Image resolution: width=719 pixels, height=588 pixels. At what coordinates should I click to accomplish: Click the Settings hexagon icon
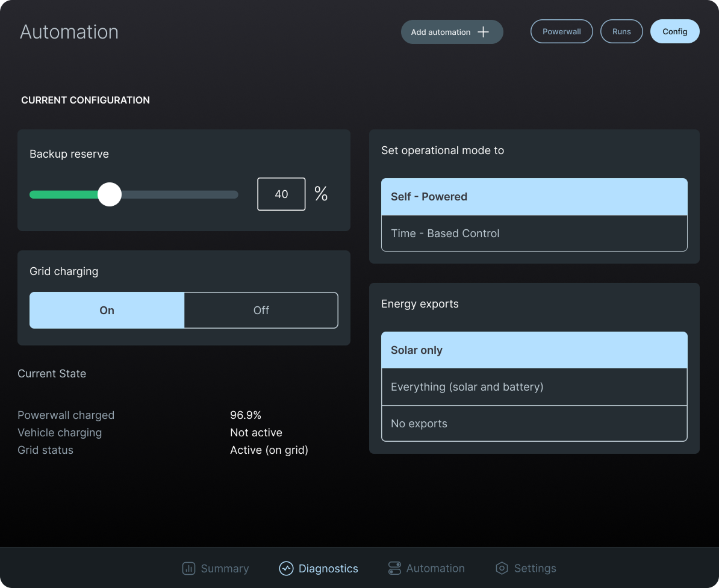click(x=502, y=568)
